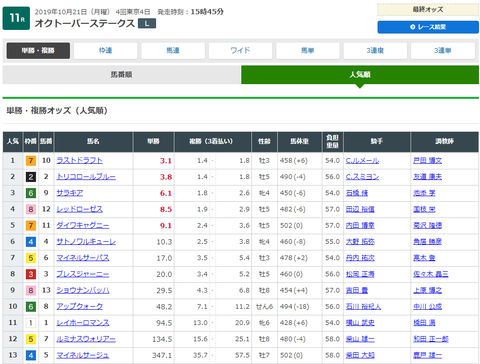Click orange frame 7 box in ダイワキャグニー row
The height and width of the screenshot is (364, 480).
point(31,226)
